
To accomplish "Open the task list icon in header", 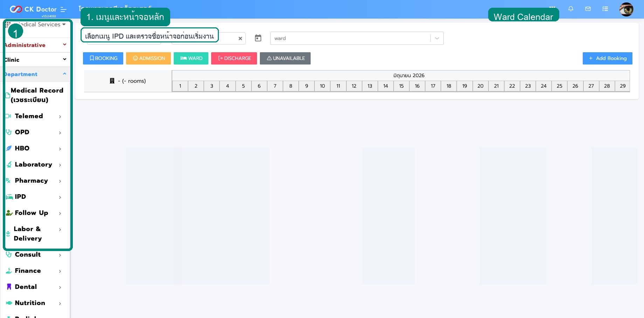I will pos(605,9).
